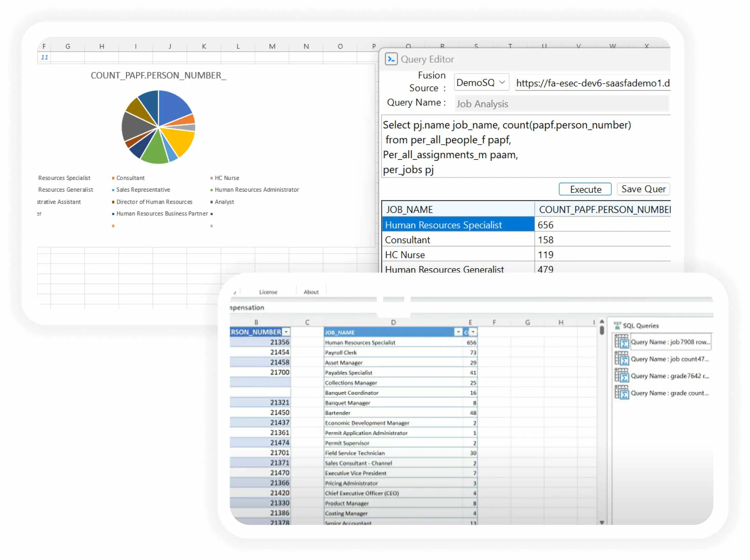Open the PERSON_NUMBER column filter dropdown
Viewport: 750px width, 560px height.
coord(286,332)
